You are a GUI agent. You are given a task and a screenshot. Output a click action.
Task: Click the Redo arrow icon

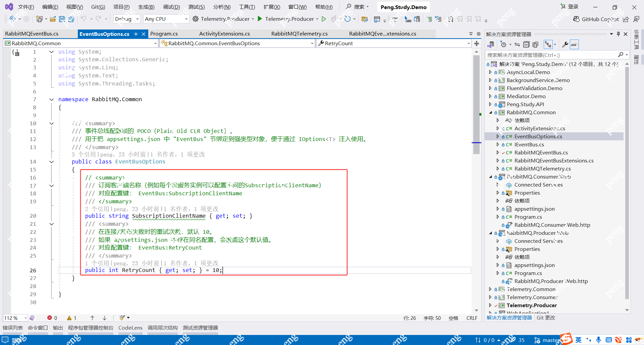click(98, 19)
